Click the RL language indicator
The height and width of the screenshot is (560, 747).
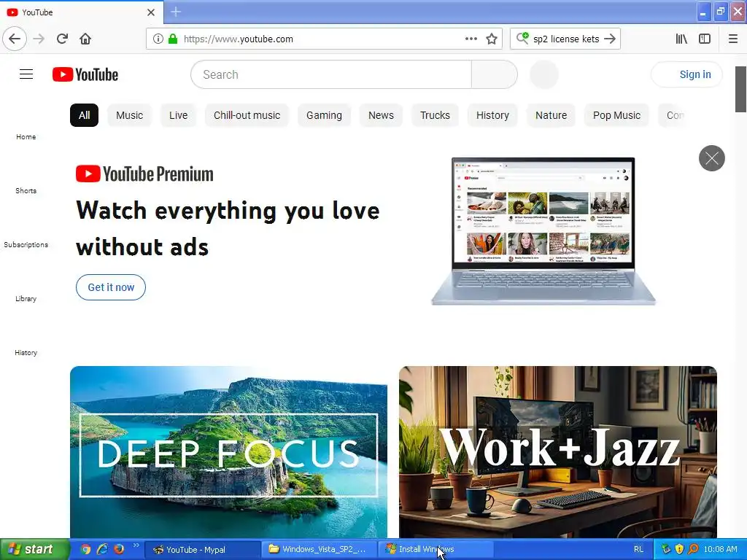pyautogui.click(x=638, y=549)
